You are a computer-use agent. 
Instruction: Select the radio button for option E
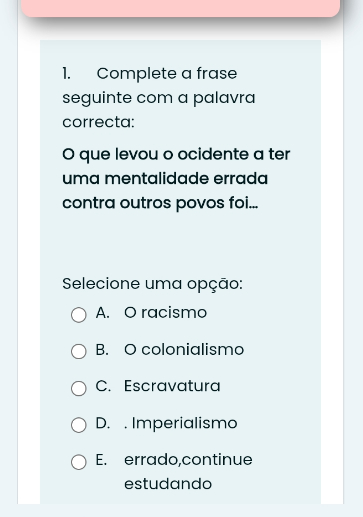(79, 462)
